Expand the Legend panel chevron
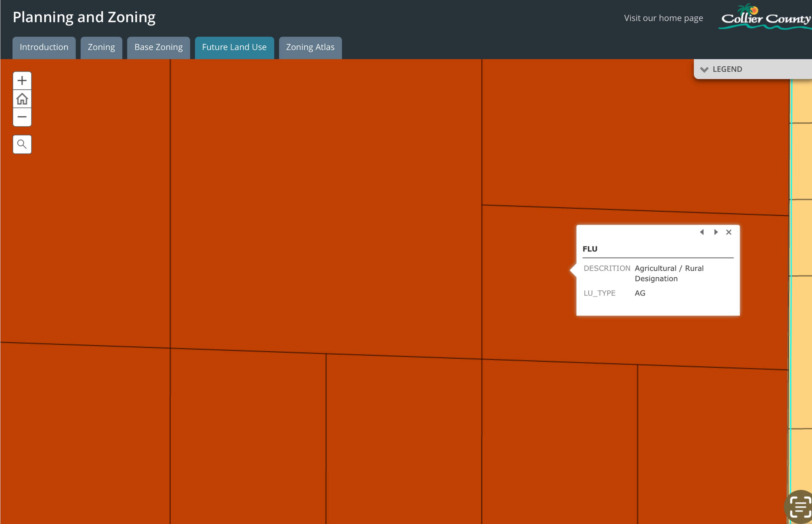 click(704, 69)
